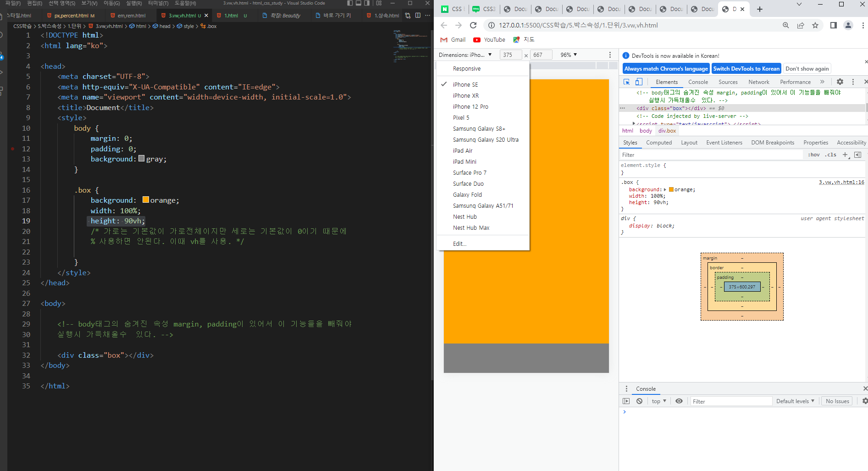
Task: Open Gmail bookmark
Action: pyautogui.click(x=453, y=40)
